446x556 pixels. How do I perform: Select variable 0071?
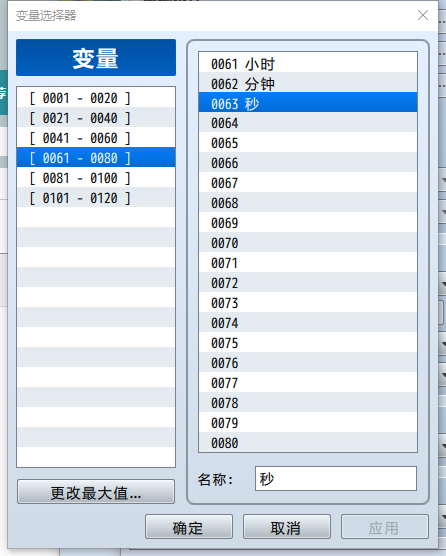[x=308, y=262]
